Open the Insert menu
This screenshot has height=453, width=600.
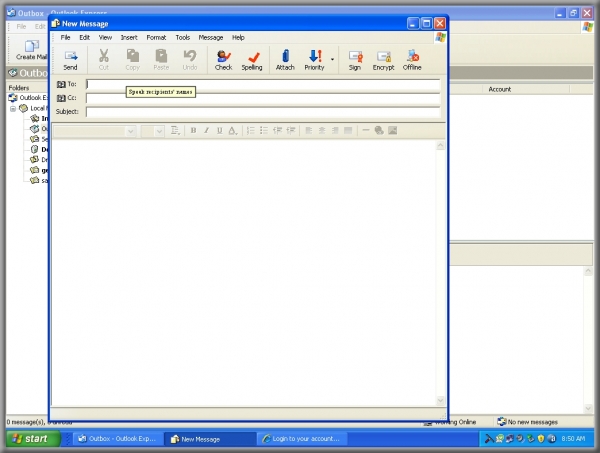point(129,37)
